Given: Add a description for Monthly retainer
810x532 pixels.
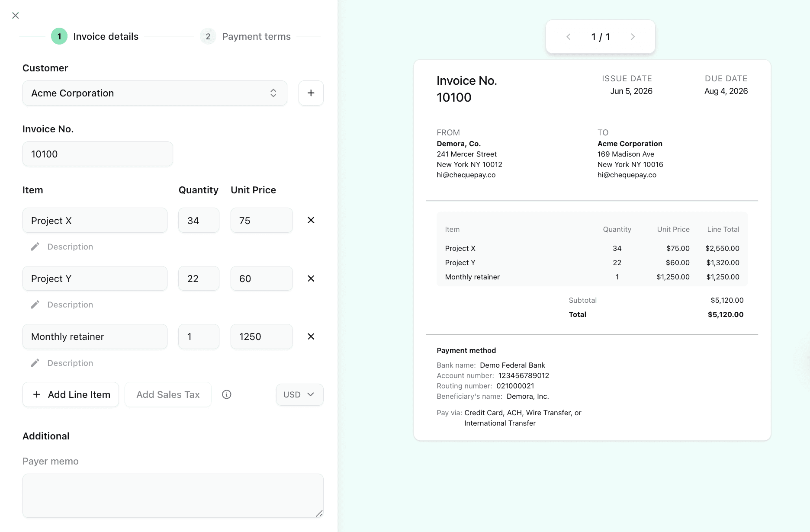Looking at the screenshot, I should [70, 363].
